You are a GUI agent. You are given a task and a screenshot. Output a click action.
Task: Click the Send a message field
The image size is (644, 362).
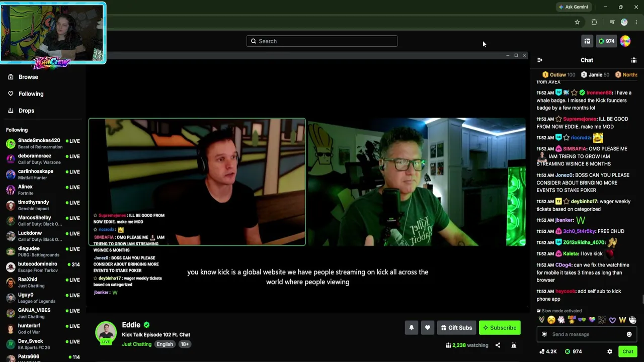click(x=587, y=334)
